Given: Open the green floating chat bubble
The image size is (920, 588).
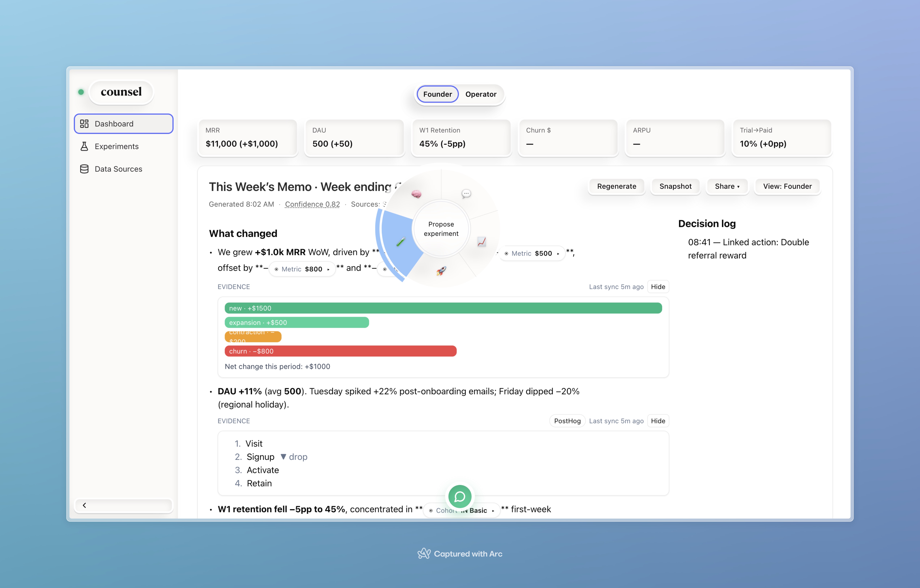Looking at the screenshot, I should click(x=460, y=496).
